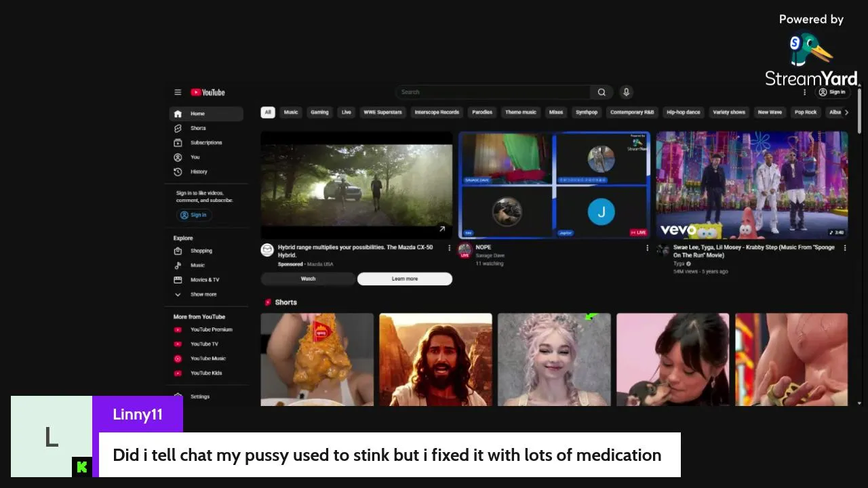Open the Jesus figure Short
This screenshot has width=868, height=488.
tap(435, 359)
